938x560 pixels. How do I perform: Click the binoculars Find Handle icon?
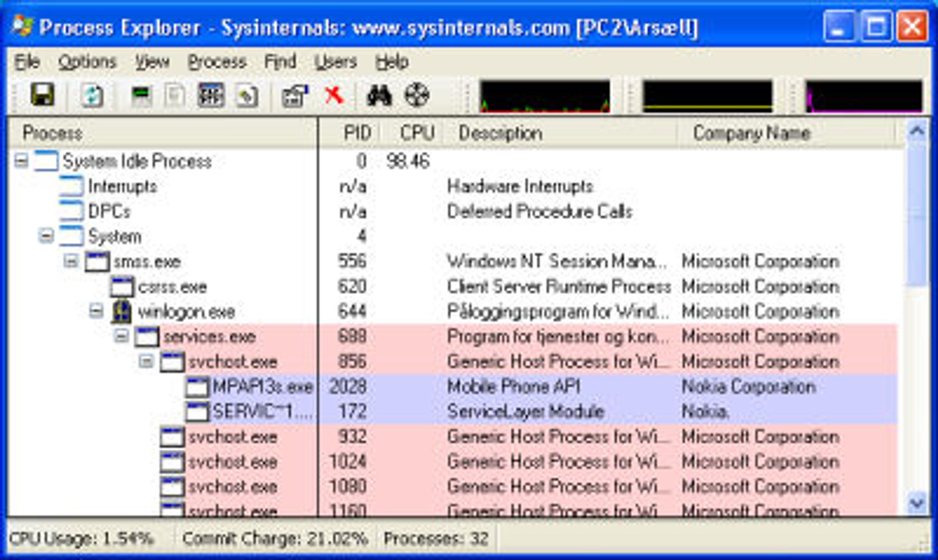tap(379, 96)
